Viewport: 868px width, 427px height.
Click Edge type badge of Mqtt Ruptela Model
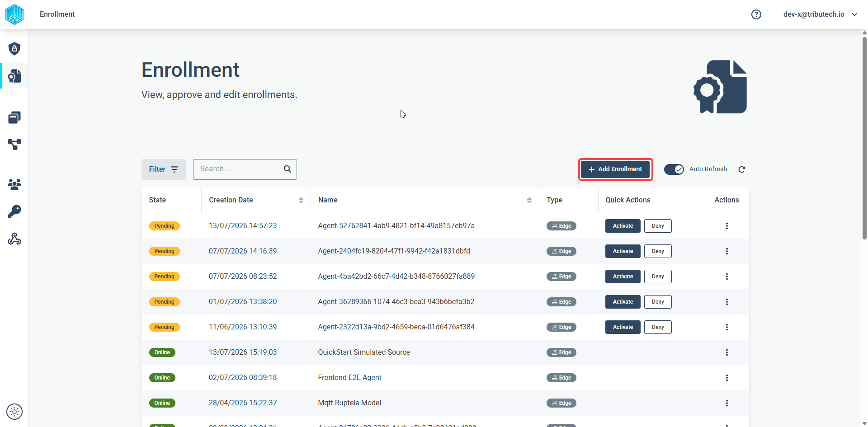coord(561,403)
